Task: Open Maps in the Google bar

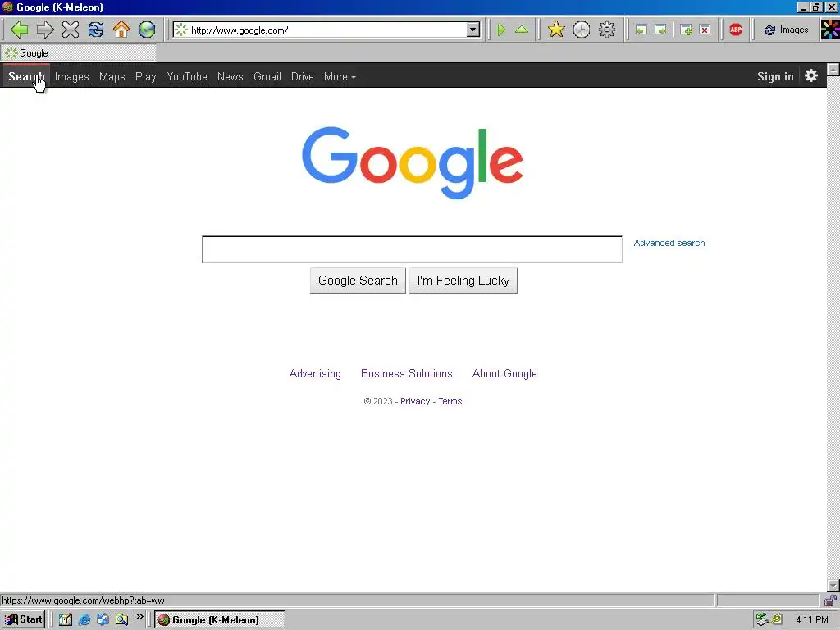Action: [x=112, y=76]
